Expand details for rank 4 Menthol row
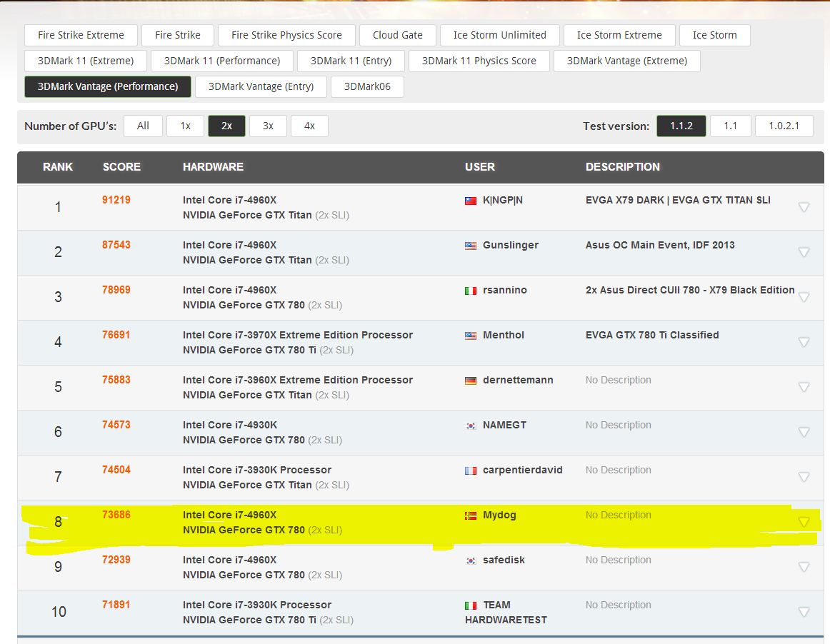This screenshot has height=644, width=830. [x=804, y=343]
